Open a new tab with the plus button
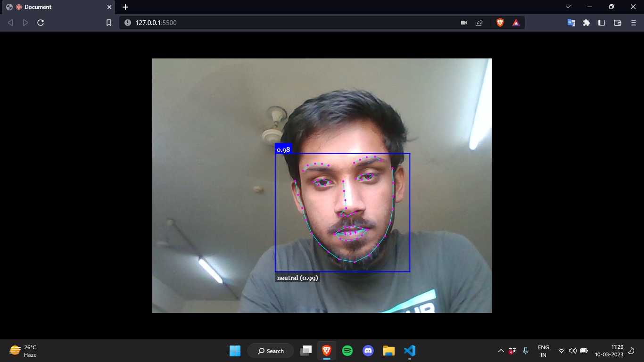 (125, 7)
